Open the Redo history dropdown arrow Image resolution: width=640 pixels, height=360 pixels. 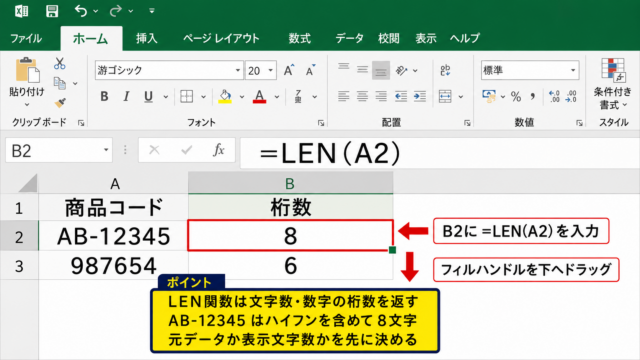pos(131,11)
